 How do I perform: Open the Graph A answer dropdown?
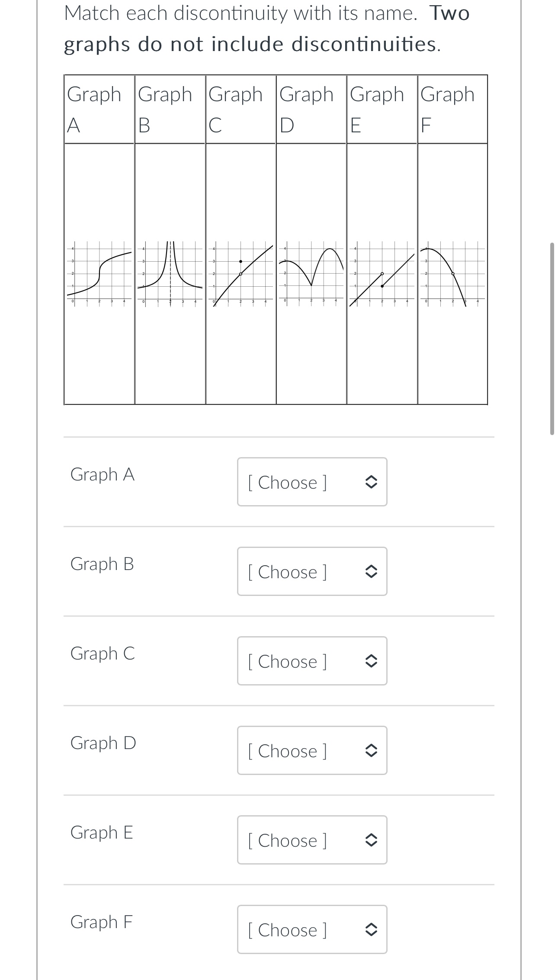[x=312, y=482]
